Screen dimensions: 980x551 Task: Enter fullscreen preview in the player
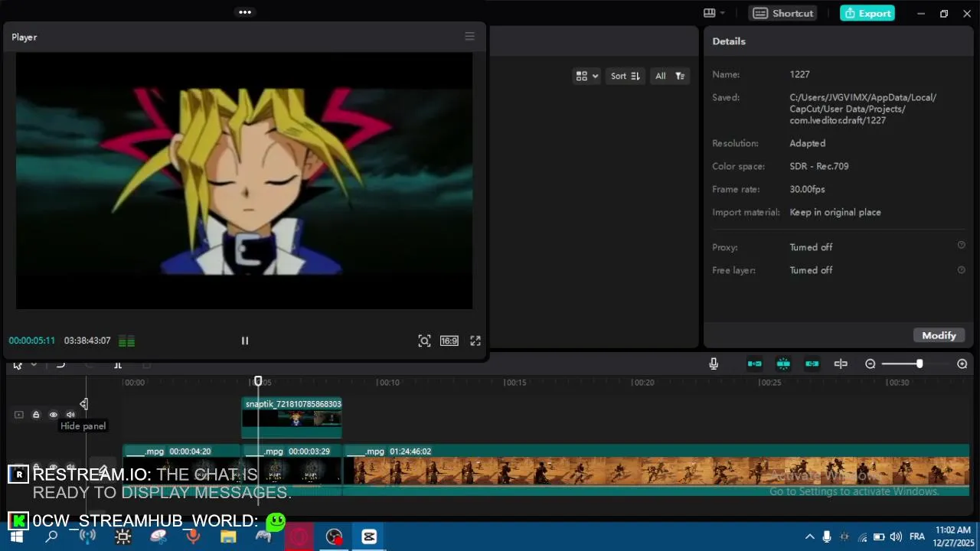(475, 341)
